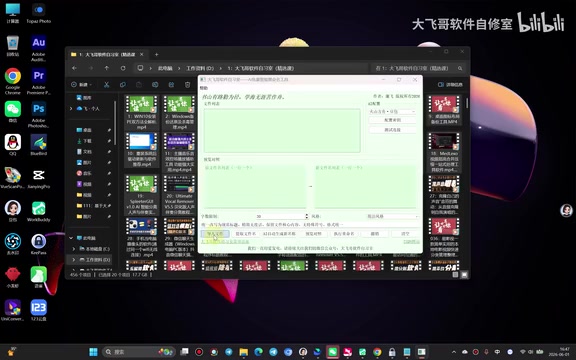Click the Explorer file pane scrollbar
This screenshot has height=360, width=576.
click(467, 103)
